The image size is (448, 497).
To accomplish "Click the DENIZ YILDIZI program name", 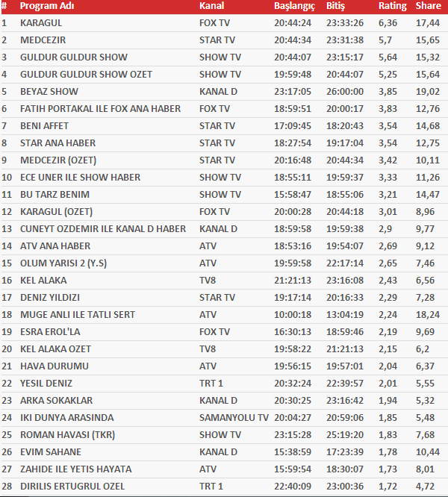I will tap(50, 297).
